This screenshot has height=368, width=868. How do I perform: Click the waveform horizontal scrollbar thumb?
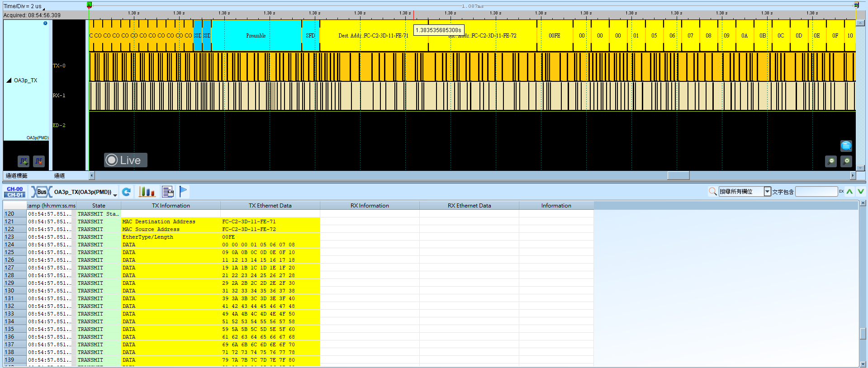(678, 175)
